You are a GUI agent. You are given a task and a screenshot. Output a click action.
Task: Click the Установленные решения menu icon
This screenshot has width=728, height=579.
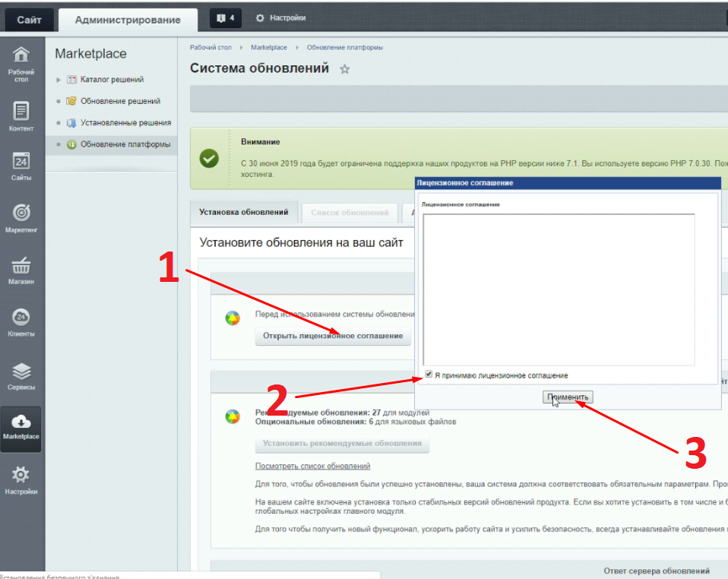(x=71, y=122)
